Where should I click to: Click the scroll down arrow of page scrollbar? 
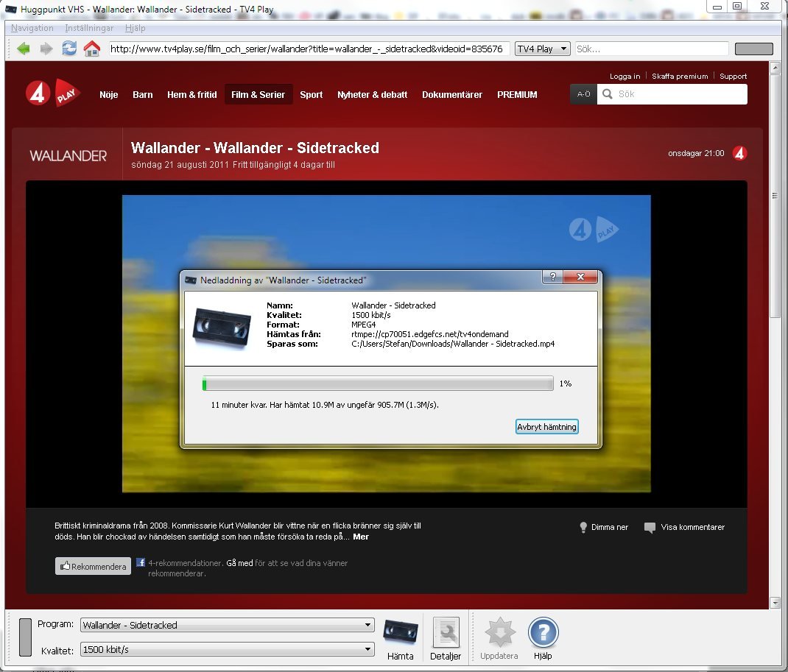point(775,603)
